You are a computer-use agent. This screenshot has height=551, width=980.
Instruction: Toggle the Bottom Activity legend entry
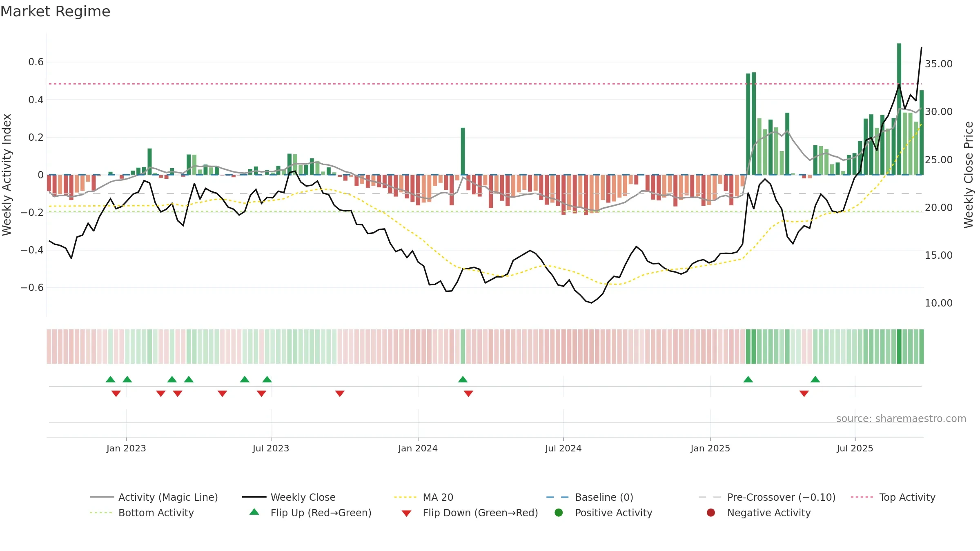[x=142, y=513]
